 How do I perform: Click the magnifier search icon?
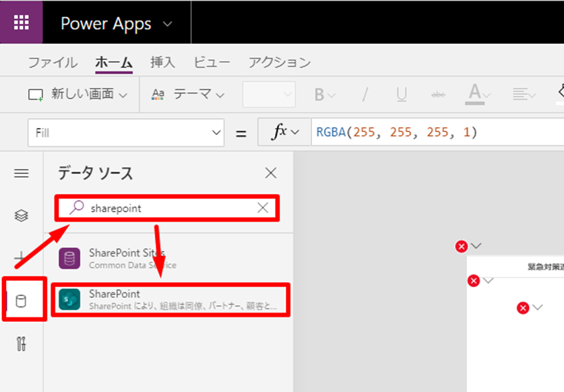tap(77, 207)
